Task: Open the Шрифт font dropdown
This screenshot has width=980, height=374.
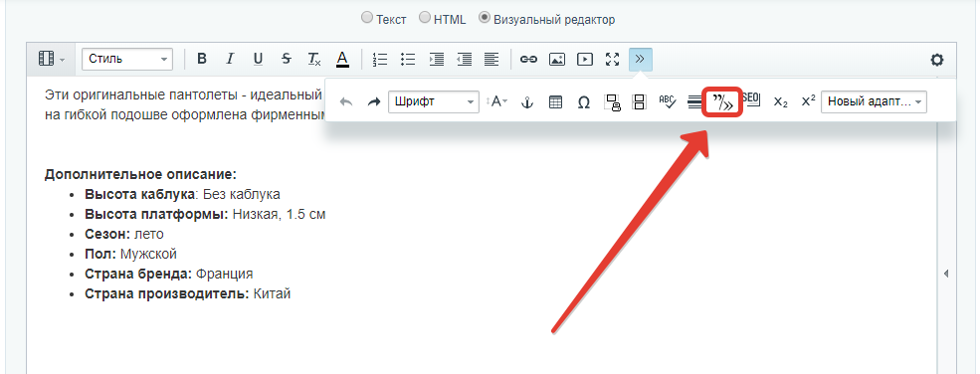Action: coord(434,102)
